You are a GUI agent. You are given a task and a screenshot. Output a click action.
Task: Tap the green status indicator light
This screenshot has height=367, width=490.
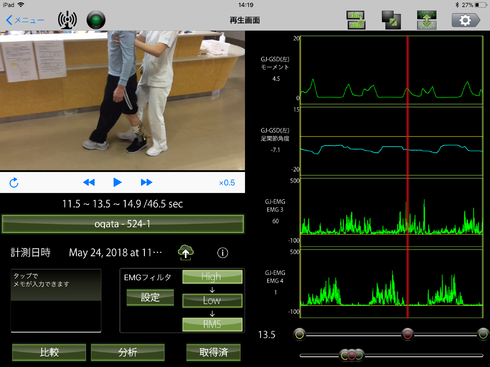click(x=96, y=20)
